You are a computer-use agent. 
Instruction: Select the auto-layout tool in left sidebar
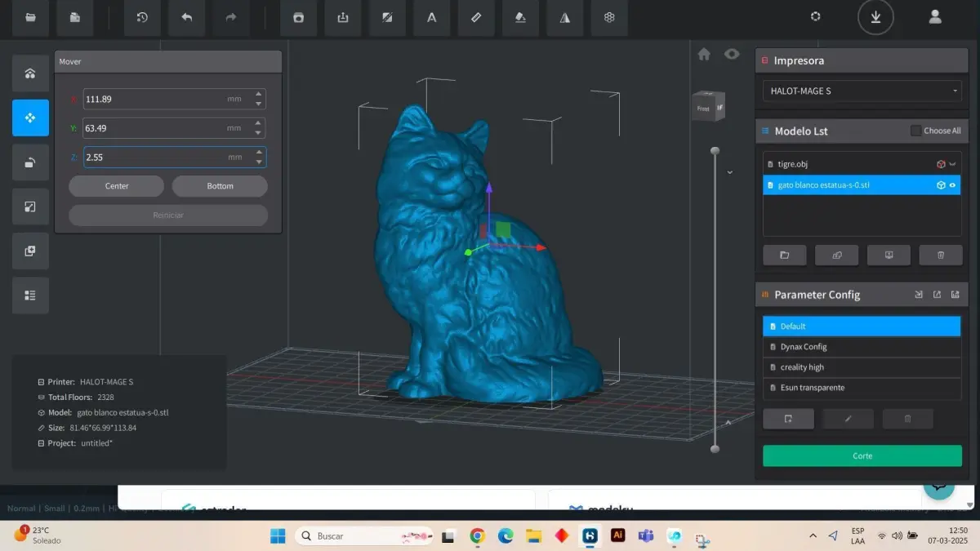pyautogui.click(x=30, y=73)
